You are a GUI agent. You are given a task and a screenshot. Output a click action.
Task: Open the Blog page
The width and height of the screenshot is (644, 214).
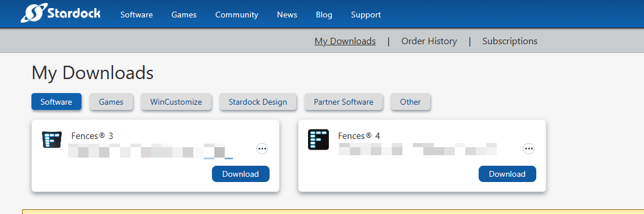point(324,15)
